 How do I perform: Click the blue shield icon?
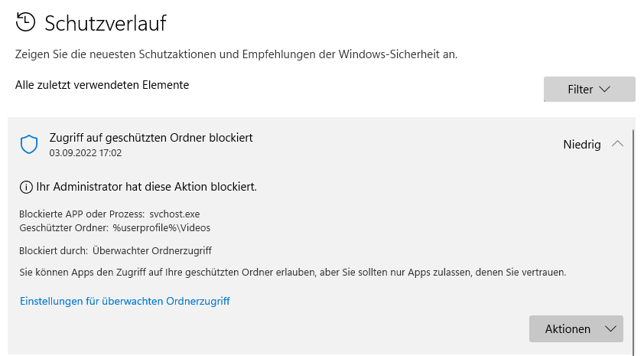[29, 144]
